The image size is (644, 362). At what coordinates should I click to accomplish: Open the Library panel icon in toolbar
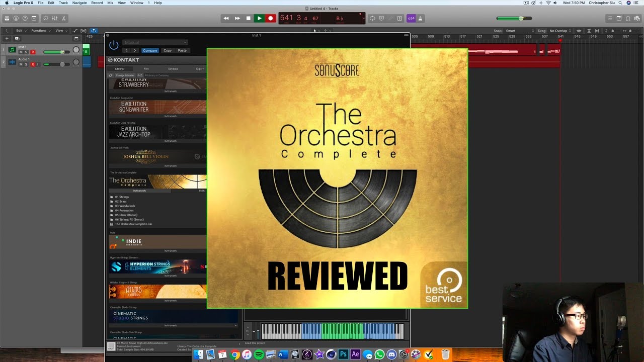pyautogui.click(x=7, y=18)
